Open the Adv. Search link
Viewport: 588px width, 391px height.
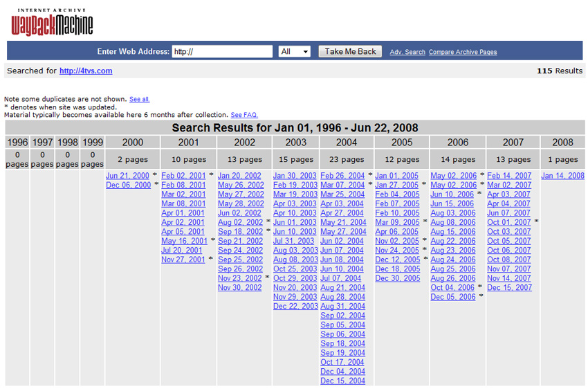point(407,52)
